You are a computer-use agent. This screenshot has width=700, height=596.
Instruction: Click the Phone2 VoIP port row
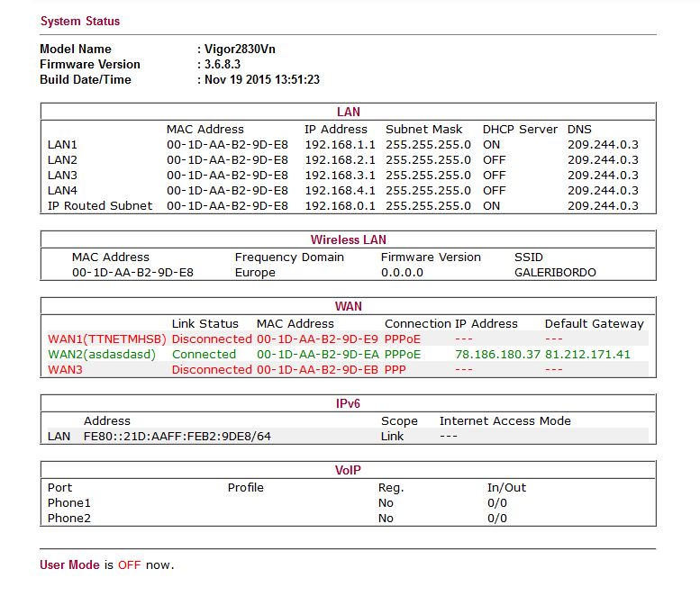pos(69,519)
